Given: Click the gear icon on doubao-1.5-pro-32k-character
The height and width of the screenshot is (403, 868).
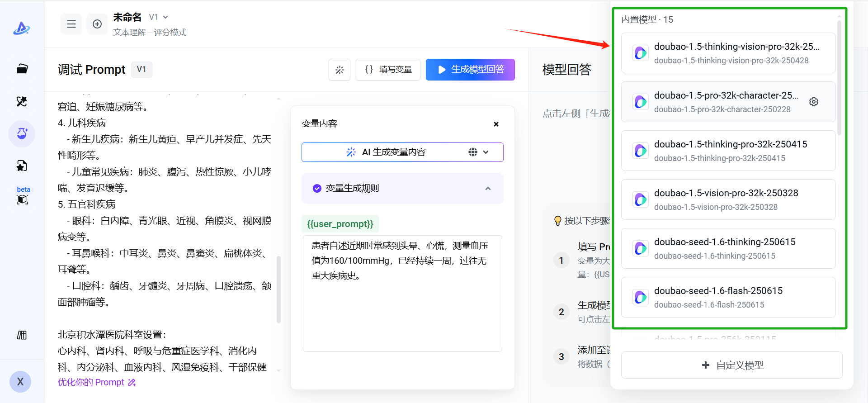Looking at the screenshot, I should pos(814,102).
